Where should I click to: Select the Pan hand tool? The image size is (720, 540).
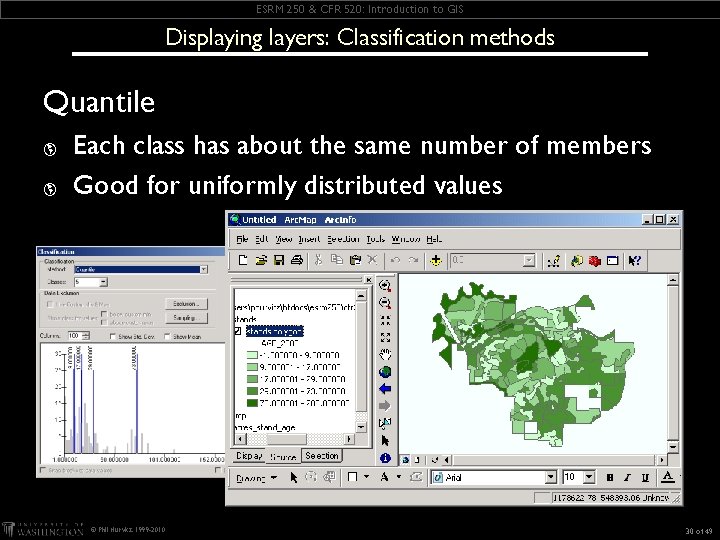(385, 354)
